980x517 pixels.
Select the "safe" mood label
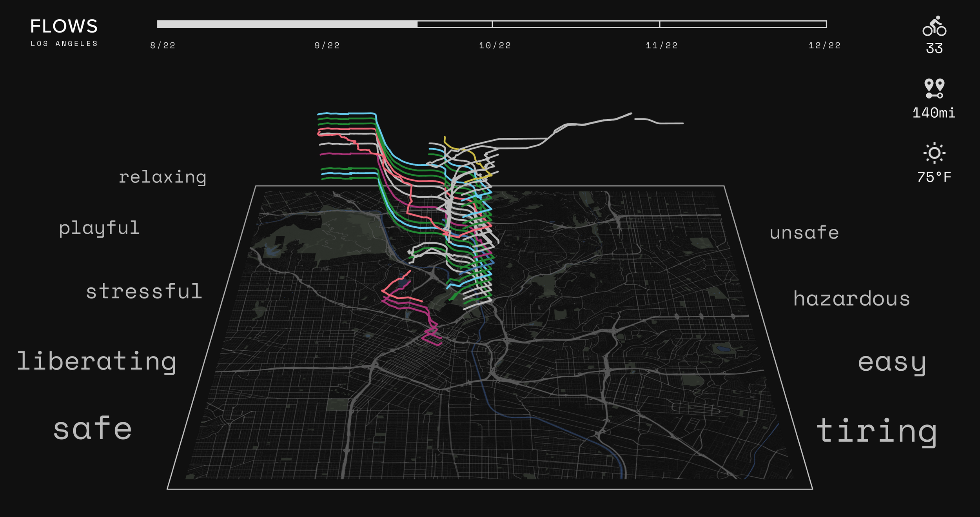pyautogui.click(x=93, y=428)
